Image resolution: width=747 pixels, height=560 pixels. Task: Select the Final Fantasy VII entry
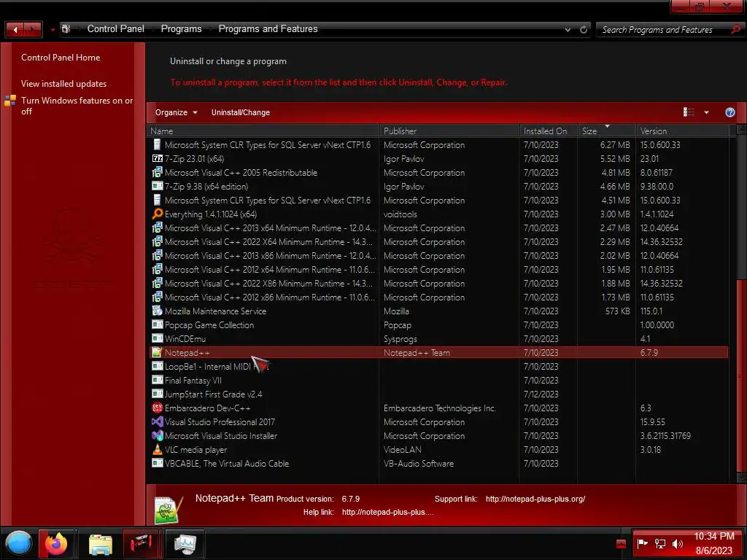coord(193,381)
